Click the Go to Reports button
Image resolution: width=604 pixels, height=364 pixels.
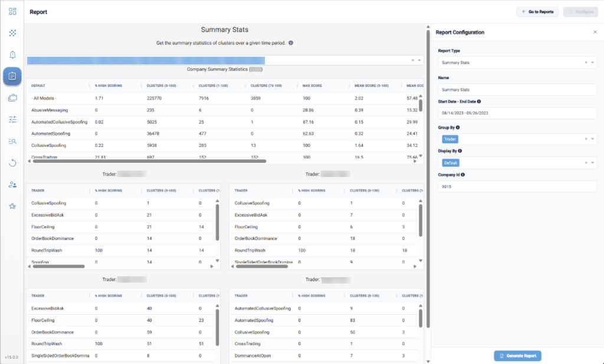click(x=537, y=12)
